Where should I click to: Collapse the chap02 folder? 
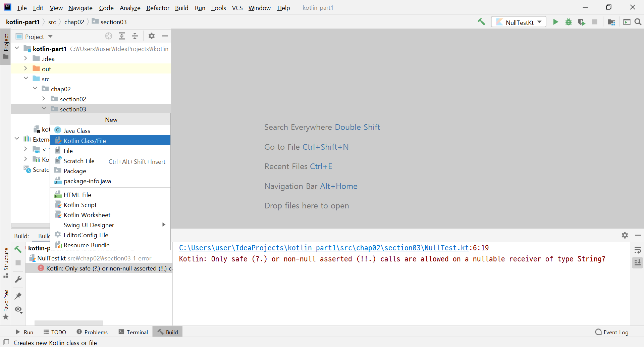click(35, 88)
